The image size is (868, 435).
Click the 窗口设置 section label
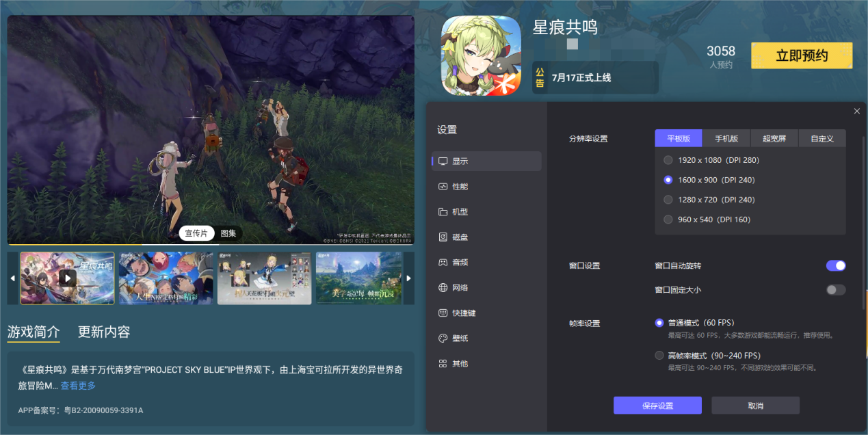click(584, 265)
